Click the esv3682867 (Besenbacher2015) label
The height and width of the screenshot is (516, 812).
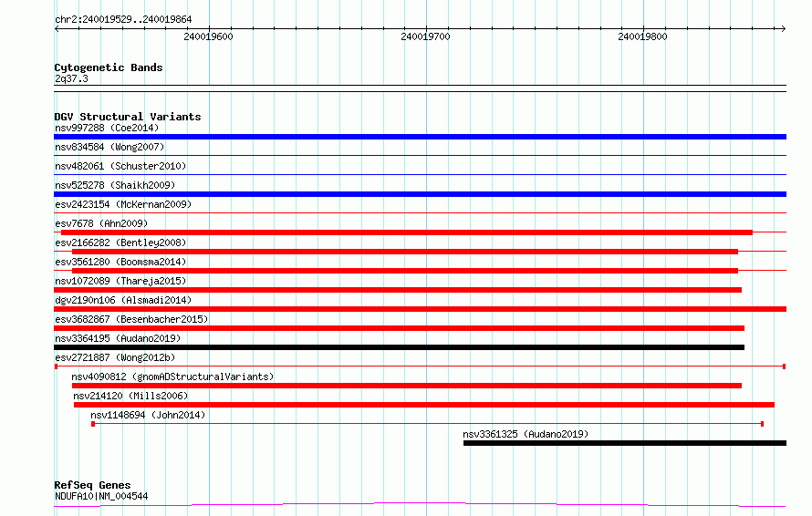[x=131, y=319]
